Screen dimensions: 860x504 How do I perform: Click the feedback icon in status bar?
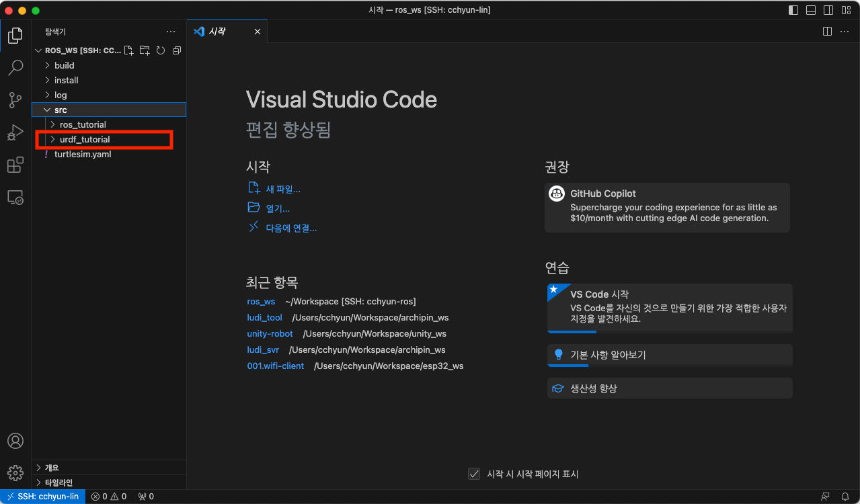coord(825,497)
